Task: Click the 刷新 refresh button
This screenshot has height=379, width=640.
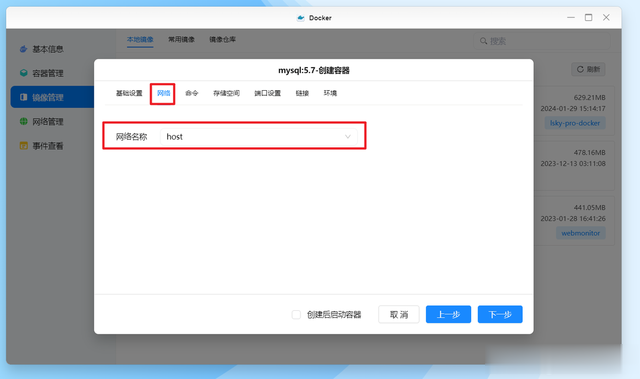Action: tap(588, 69)
